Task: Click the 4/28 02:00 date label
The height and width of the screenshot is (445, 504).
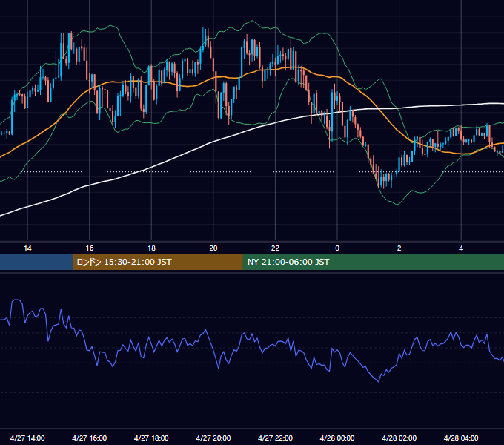Action: [x=399, y=438]
